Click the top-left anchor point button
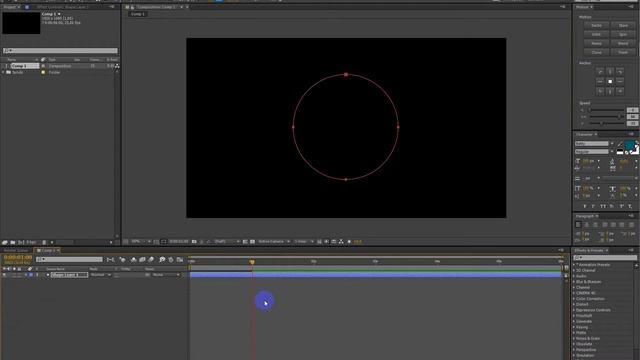Viewport: 640px width, 360px height. 600,71
